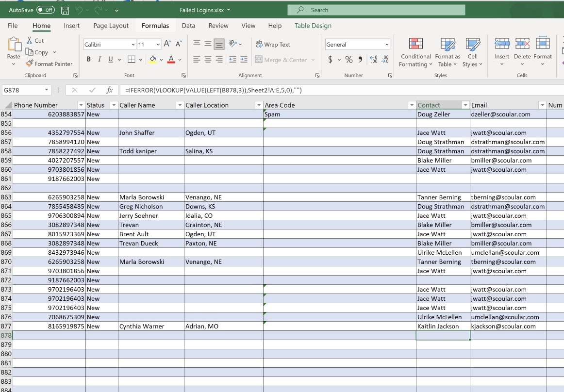Click in the formula bar
Image resolution: width=564 pixels, height=392 pixels.
[x=342, y=90]
